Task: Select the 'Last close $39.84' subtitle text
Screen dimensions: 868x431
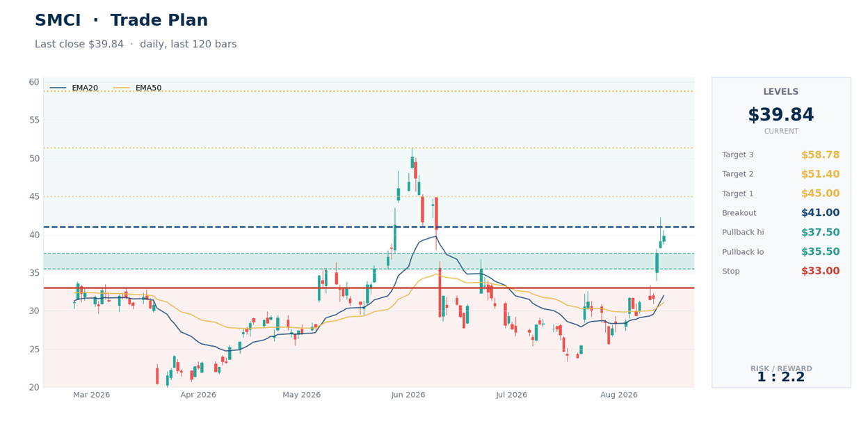Action: (79, 45)
